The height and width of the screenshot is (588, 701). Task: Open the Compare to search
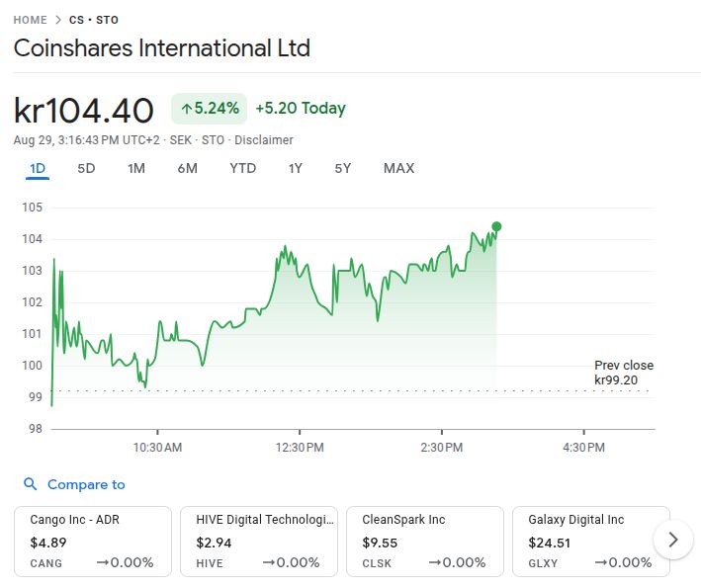click(74, 484)
